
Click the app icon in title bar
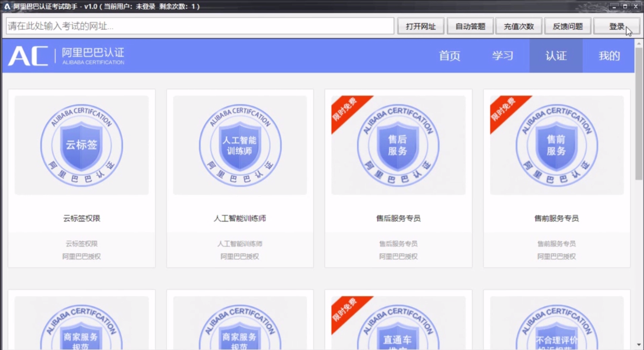click(7, 6)
